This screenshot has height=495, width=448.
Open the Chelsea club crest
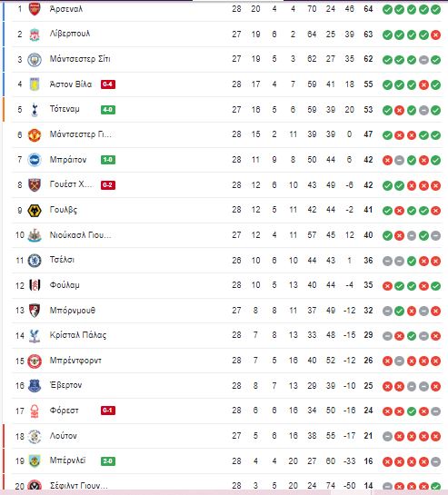[x=35, y=261]
